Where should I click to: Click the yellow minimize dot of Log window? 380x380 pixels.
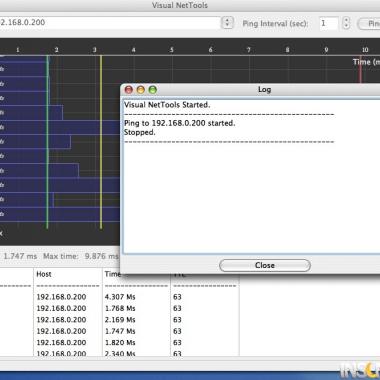[141, 90]
